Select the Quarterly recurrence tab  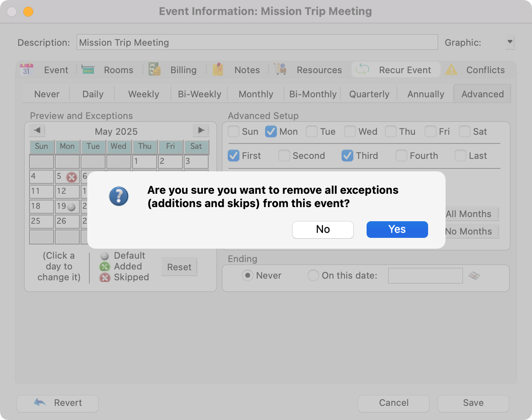[x=369, y=94]
